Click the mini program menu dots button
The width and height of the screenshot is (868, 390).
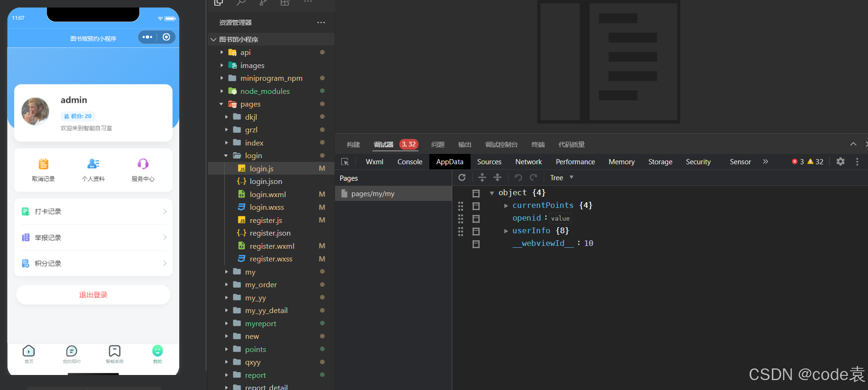point(147,37)
